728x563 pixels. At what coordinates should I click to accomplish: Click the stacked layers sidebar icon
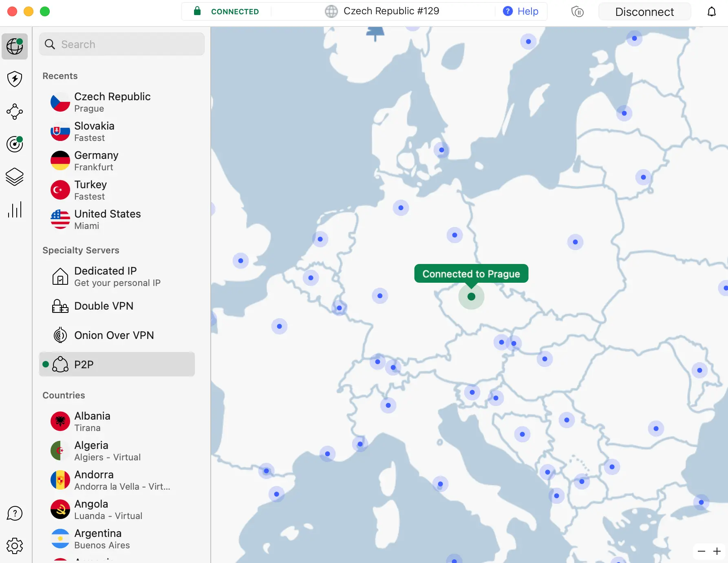15,177
